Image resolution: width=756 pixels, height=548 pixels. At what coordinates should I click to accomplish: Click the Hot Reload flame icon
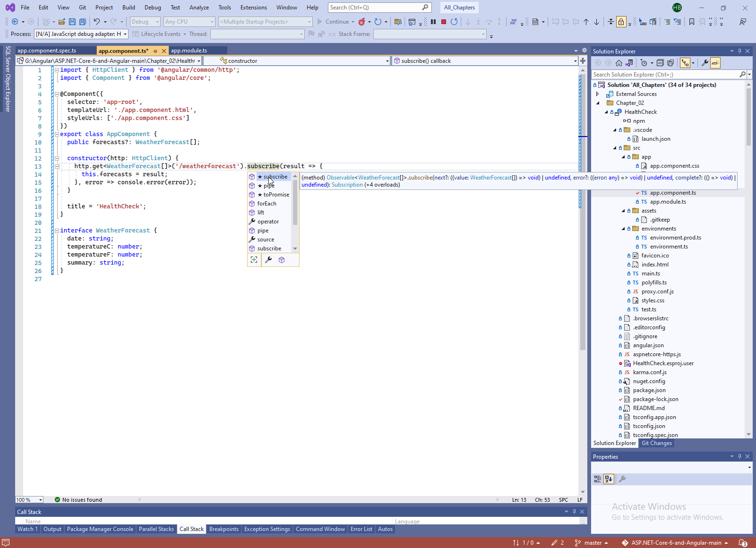[x=362, y=22]
